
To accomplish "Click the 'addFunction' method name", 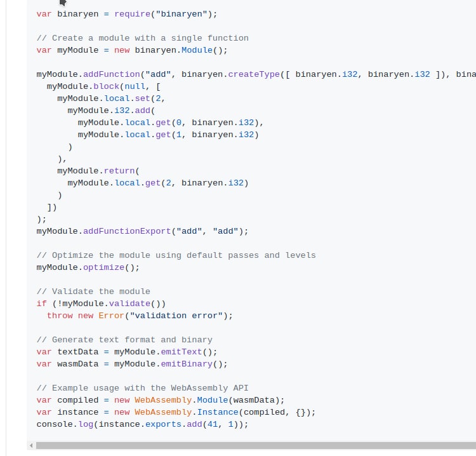I will [112, 74].
